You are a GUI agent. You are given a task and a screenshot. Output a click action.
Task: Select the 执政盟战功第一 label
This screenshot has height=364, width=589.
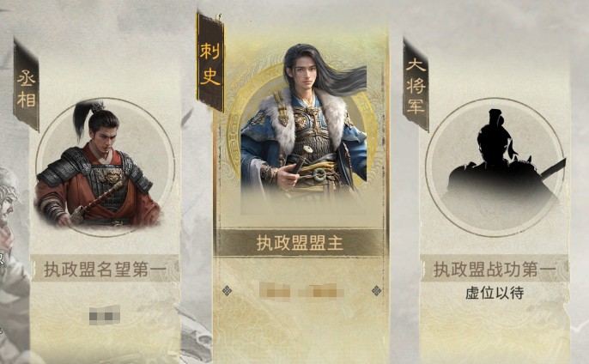(x=495, y=269)
